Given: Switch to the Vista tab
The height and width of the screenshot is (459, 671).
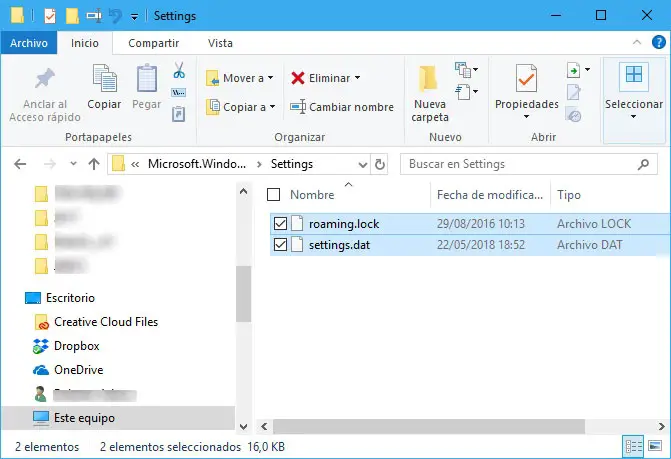Looking at the screenshot, I should point(220,43).
